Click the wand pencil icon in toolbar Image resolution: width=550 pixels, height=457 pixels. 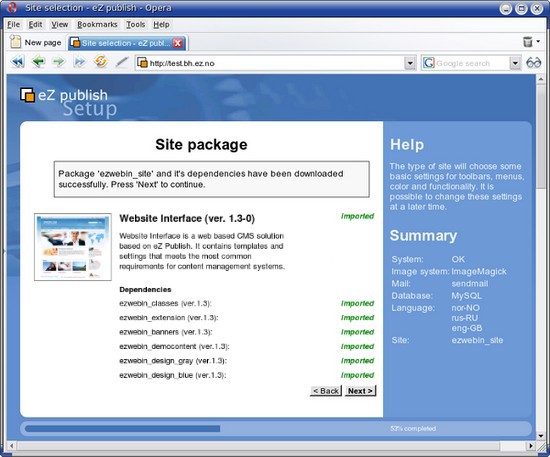tap(122, 62)
